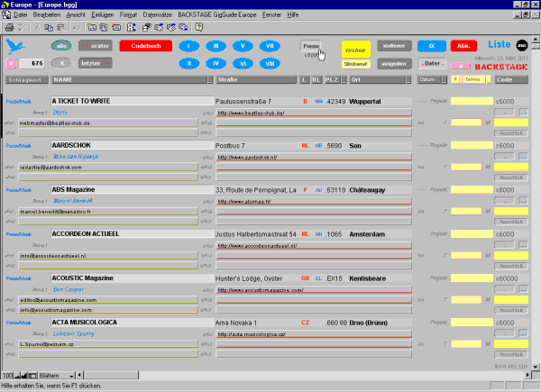Click the scissors cut icon
Screen dimensions: 541x392
37,28
